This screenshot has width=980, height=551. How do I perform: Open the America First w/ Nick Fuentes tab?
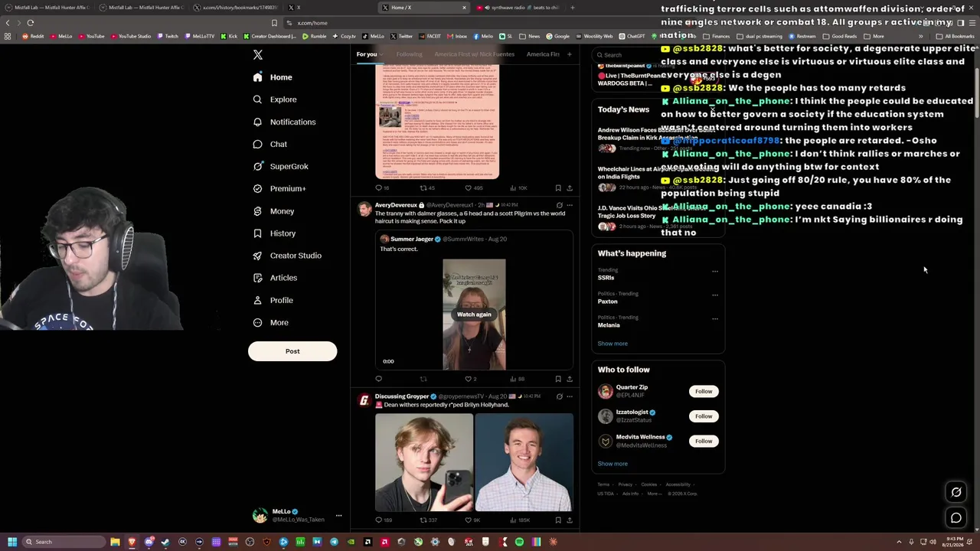474,54
